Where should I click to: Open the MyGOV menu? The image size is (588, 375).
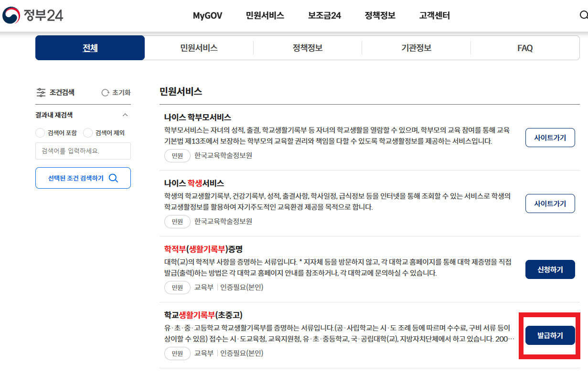(207, 15)
